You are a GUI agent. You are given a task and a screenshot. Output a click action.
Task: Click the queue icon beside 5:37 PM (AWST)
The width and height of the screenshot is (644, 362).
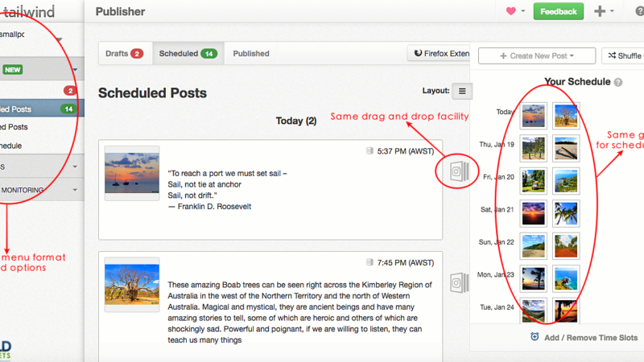(x=369, y=150)
